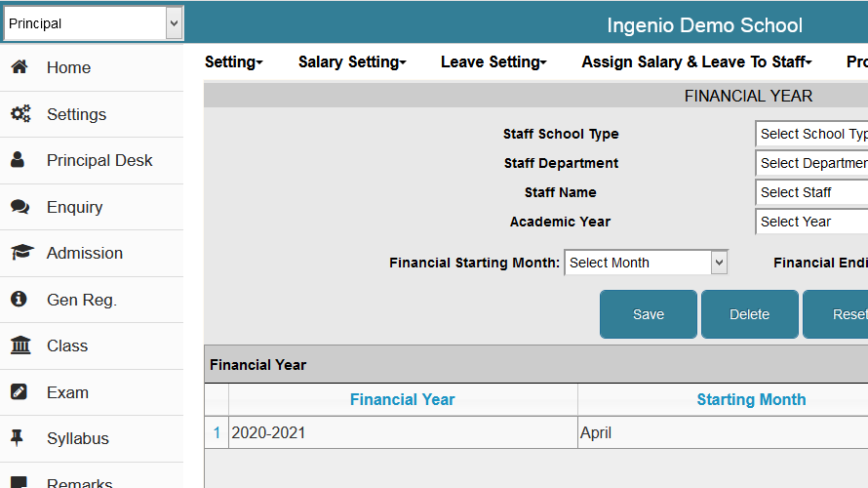Click the Enquiry chat bubbles icon
The image size is (868, 488).
[20, 207]
